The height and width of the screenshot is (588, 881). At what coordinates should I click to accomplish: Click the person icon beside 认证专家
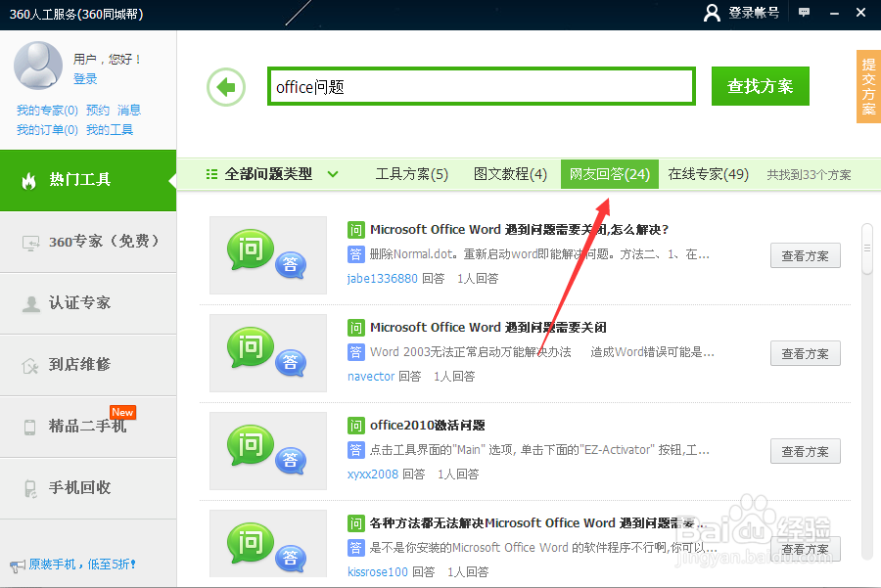pos(31,304)
